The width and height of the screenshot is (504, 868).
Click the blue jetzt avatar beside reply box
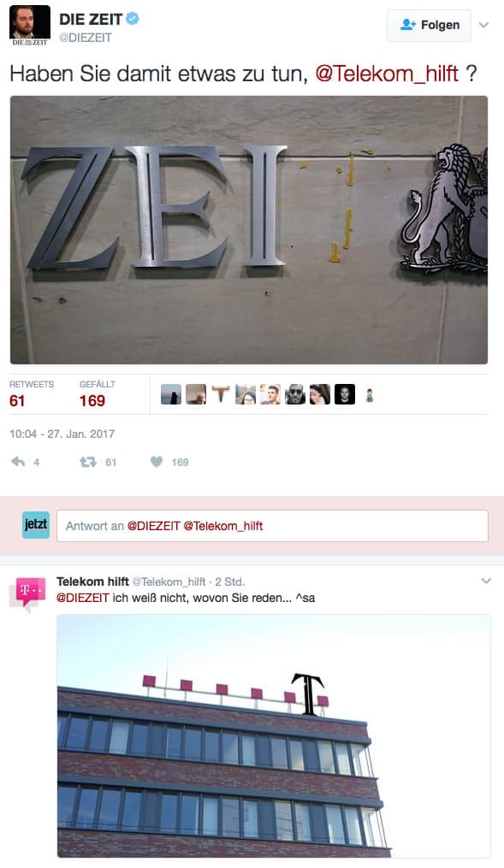(x=36, y=525)
